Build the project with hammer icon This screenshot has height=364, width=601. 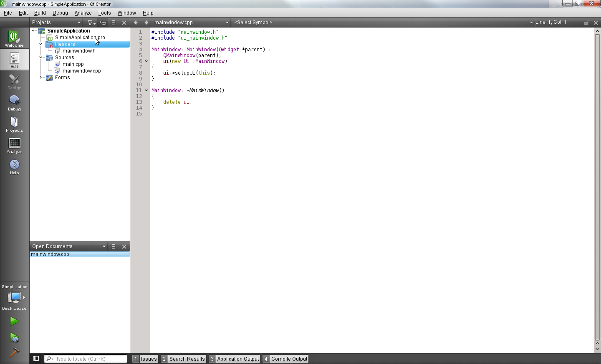click(14, 353)
